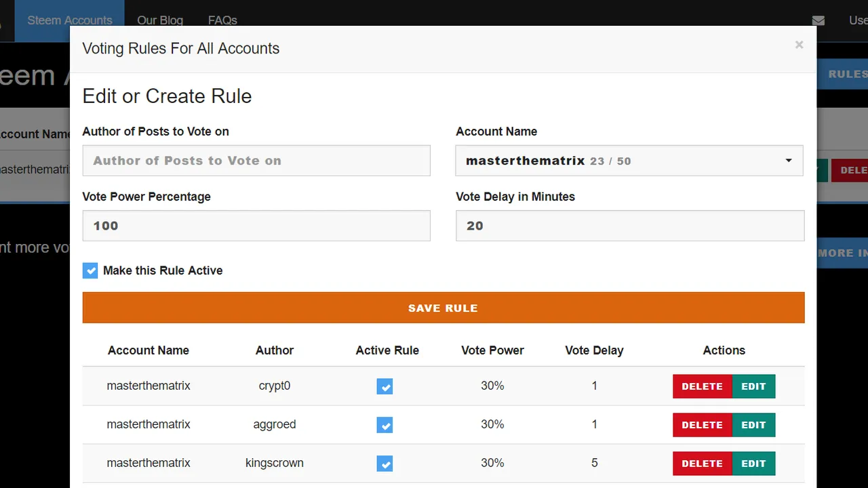The image size is (868, 488).
Task: Click masterthematrix in the kingscrown row
Action: coord(149,463)
